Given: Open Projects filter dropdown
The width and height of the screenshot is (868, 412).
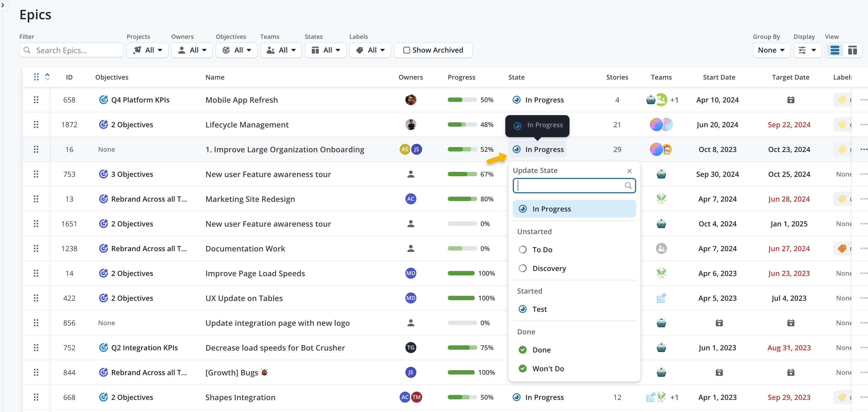Looking at the screenshot, I should click(147, 50).
